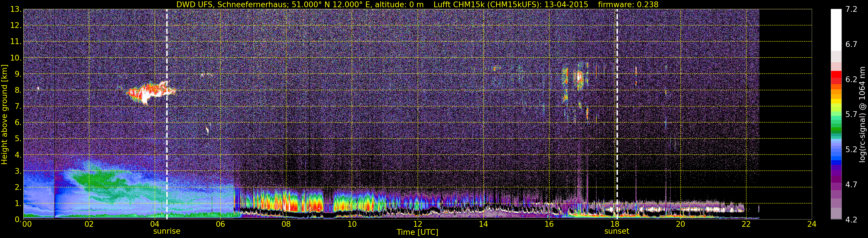The width and height of the screenshot is (868, 238).
Task: Click the colorbar tick value 5.7
Action: click(851, 115)
